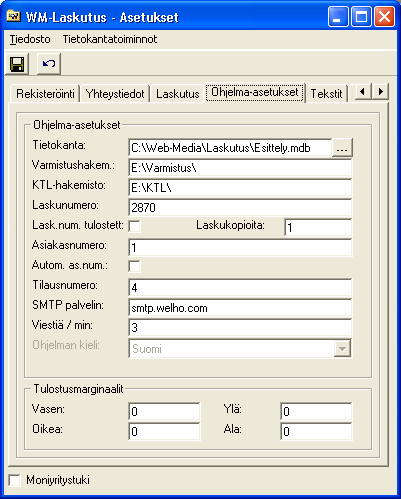The image size is (401, 499).
Task: Open the Tietokantatoiminnot menu
Action: coord(110,39)
